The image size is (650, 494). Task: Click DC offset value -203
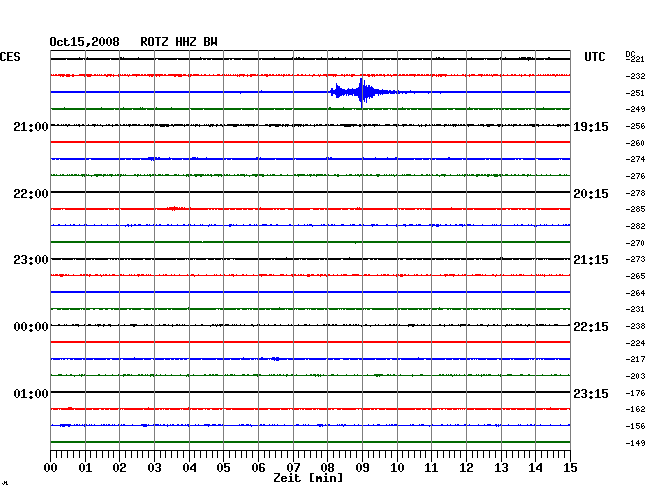point(635,376)
